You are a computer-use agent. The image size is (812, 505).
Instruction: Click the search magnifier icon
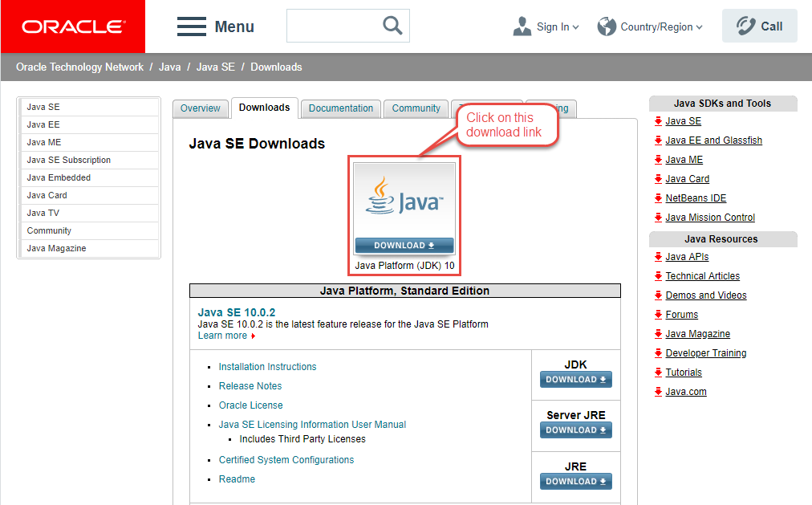(x=392, y=25)
